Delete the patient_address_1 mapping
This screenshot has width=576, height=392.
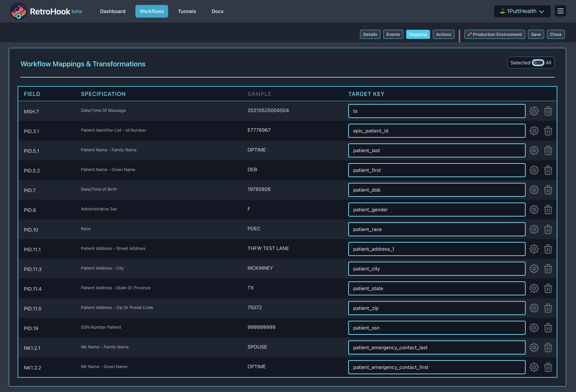[x=548, y=249]
